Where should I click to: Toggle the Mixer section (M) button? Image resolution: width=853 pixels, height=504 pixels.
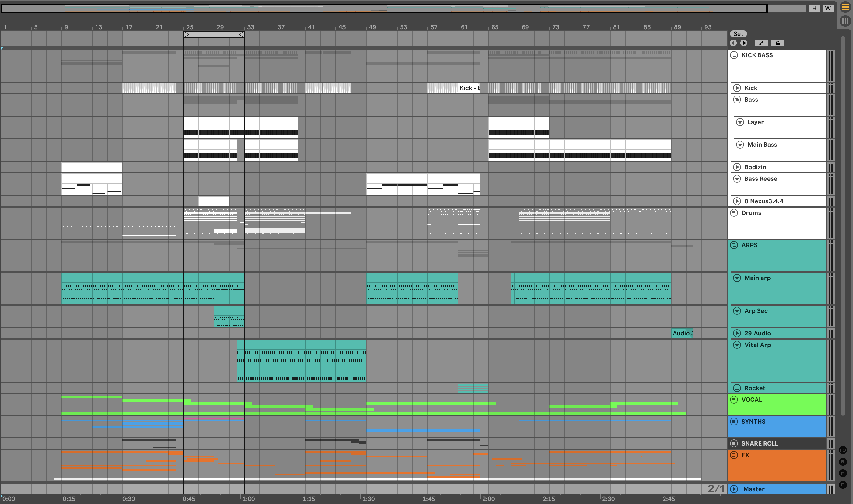tap(843, 473)
